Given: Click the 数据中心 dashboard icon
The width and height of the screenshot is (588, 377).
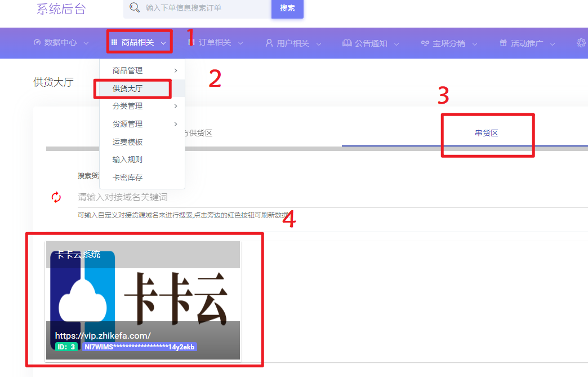Looking at the screenshot, I should click(37, 43).
